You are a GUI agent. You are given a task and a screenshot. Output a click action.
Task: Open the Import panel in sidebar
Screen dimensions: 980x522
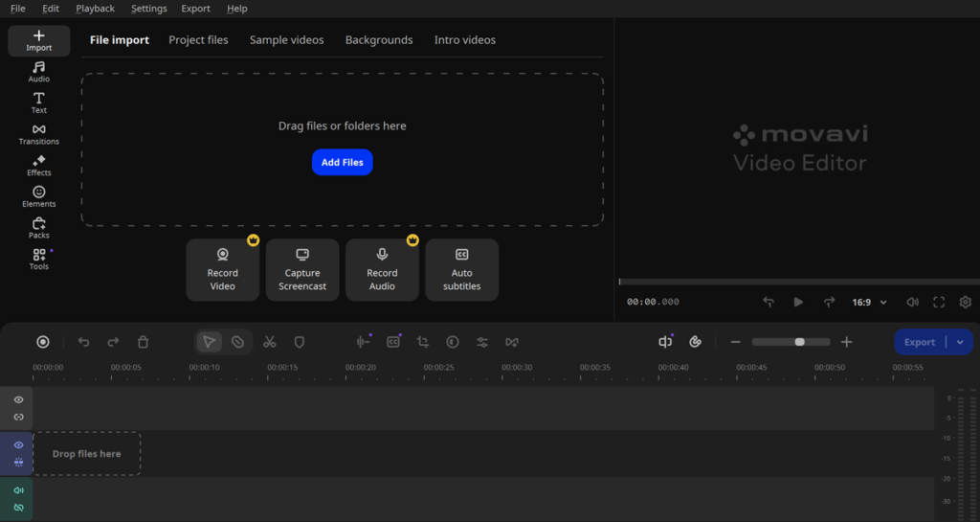(x=38, y=40)
